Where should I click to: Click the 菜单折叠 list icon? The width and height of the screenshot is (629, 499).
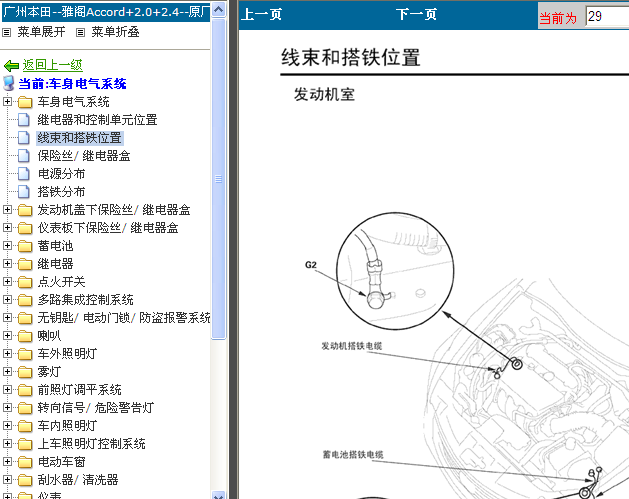click(81, 32)
